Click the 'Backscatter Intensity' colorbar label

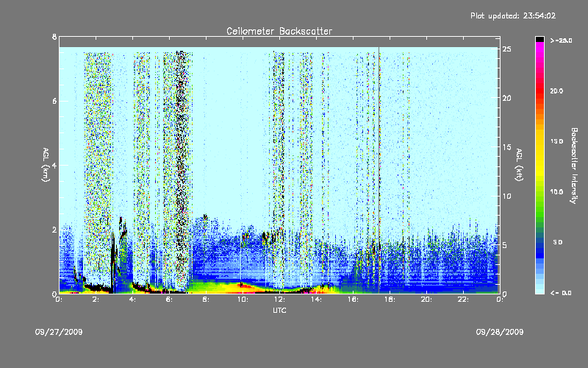(574, 166)
